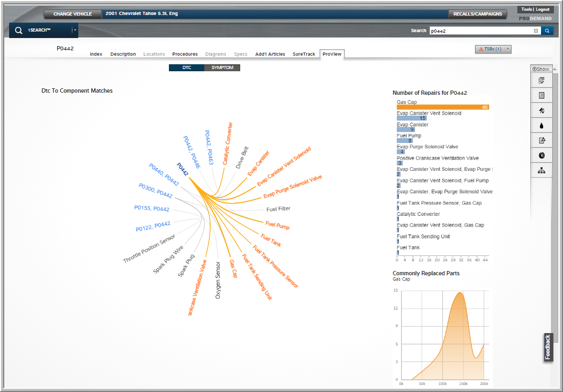This screenshot has width=563, height=392.
Task: Open the tire icon in sidebar
Action: coord(542,155)
